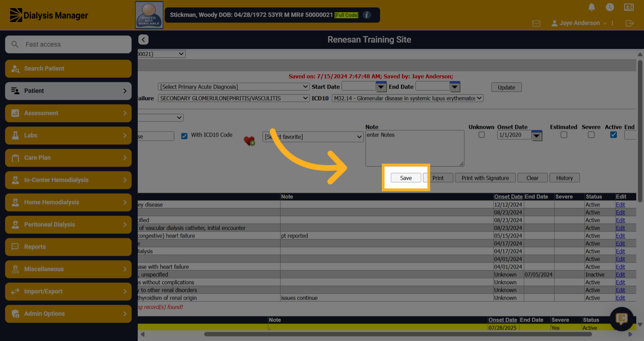Image resolution: width=644 pixels, height=341 pixels.
Task: Click in the Note text area
Action: pyautogui.click(x=415, y=148)
